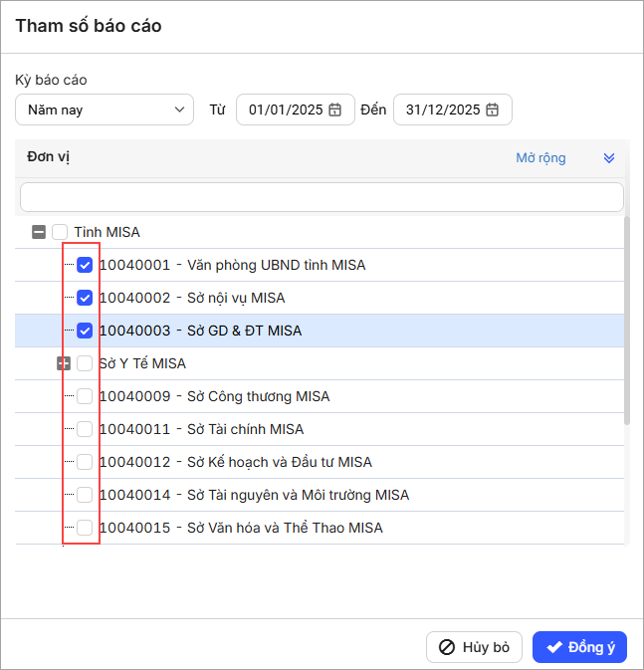Viewport: 644px width, 670px height.
Task: Open the Kỳ báo cáo dropdown
Action: [105, 110]
